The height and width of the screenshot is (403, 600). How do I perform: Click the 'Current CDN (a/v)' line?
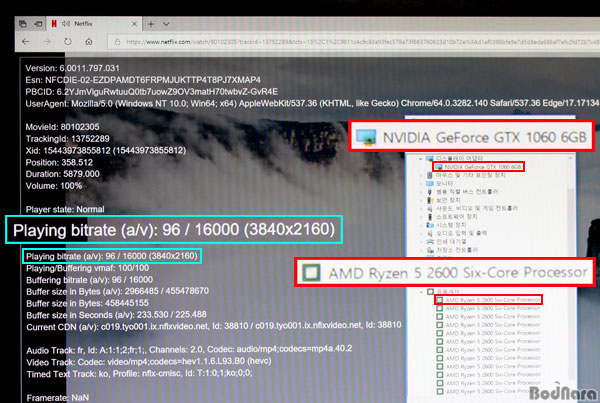coord(214,326)
